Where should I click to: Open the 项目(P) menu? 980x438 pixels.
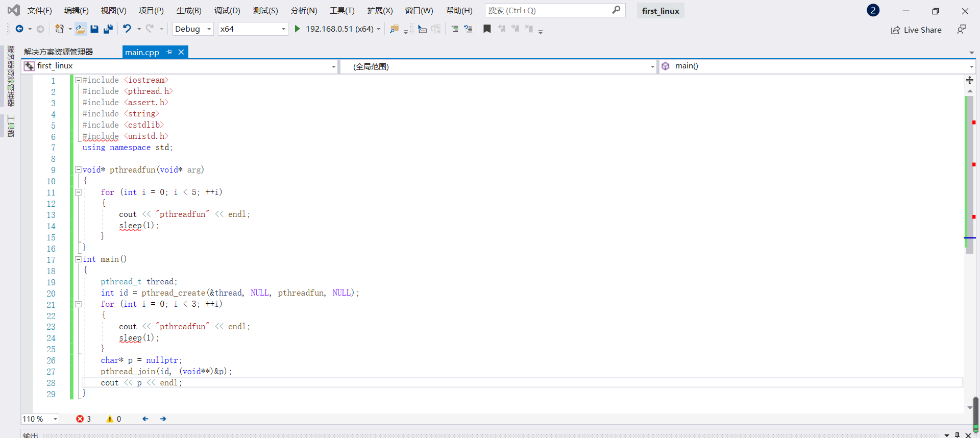coord(151,10)
